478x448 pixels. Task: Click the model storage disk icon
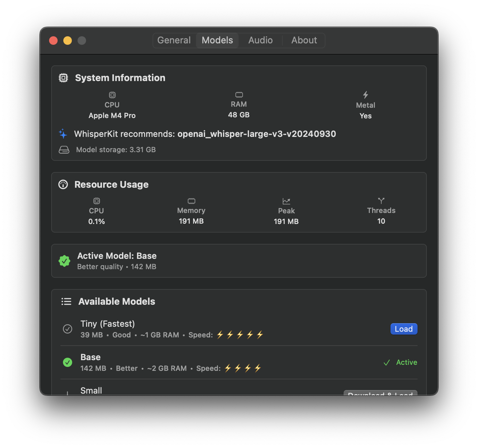coord(64,150)
